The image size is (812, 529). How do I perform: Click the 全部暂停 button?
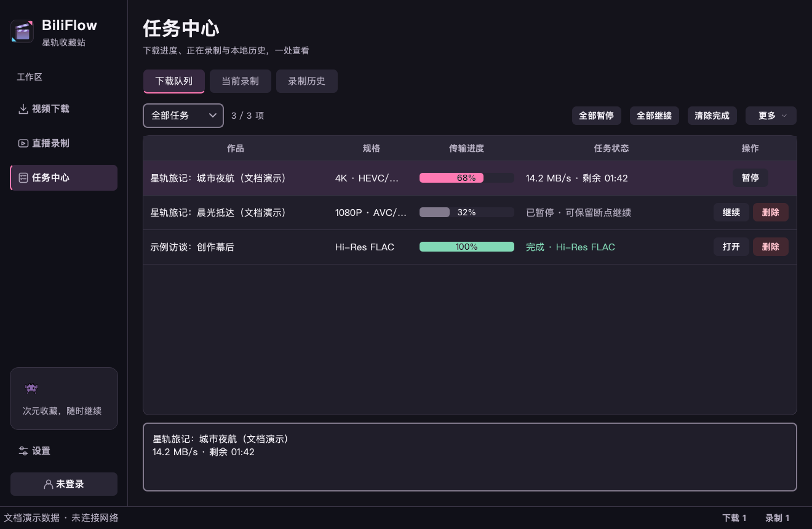coord(596,116)
